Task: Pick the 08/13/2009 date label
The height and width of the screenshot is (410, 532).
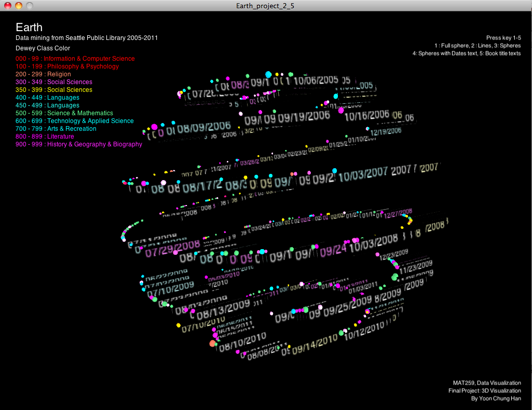Action: 224,310
